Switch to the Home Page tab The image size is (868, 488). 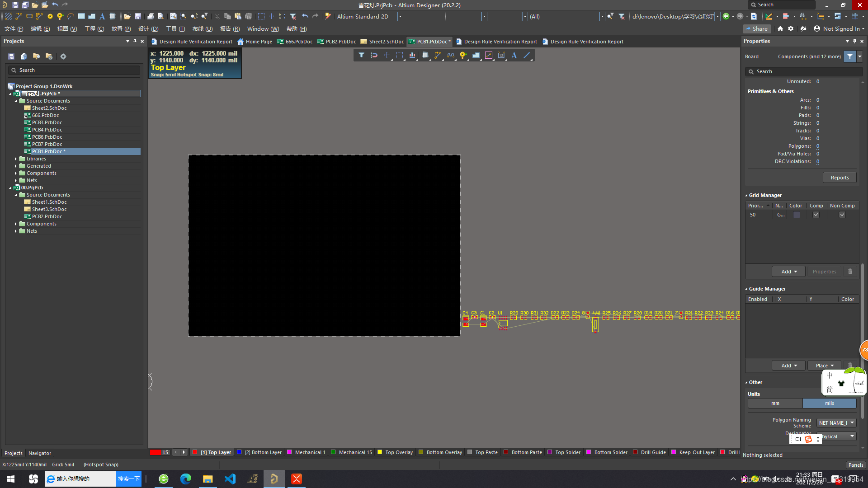pyautogui.click(x=255, y=42)
